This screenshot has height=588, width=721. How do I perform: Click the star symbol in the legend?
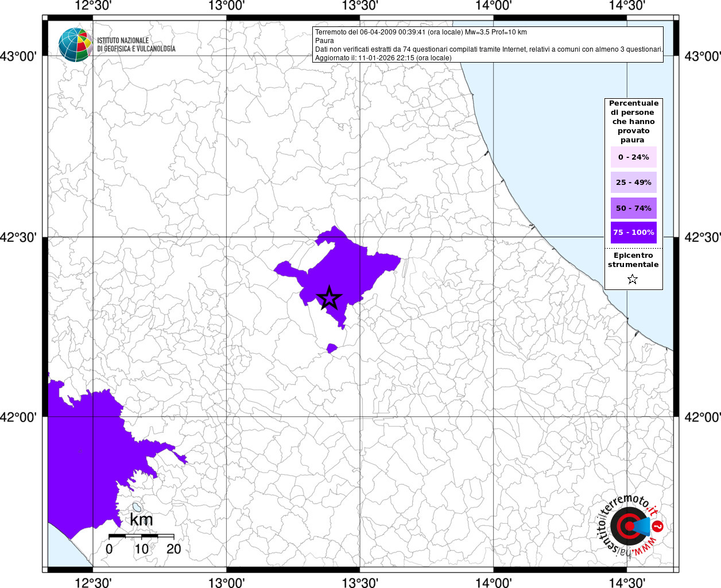(633, 279)
